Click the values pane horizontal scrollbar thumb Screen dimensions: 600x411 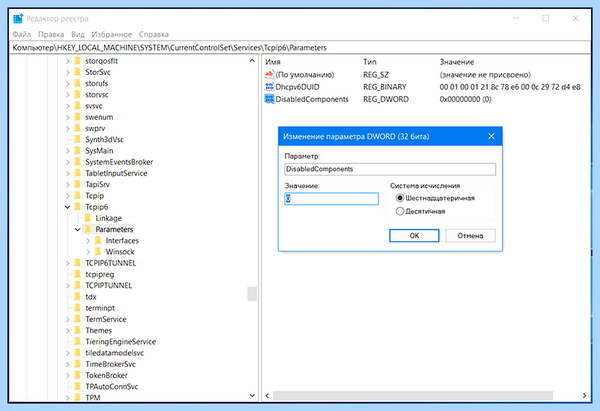pos(412,396)
